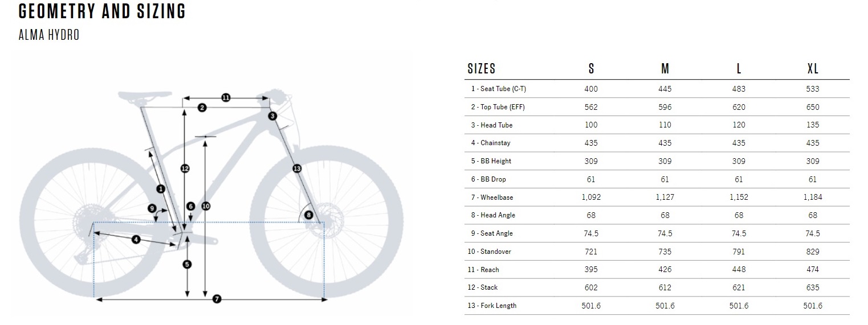
Task: Click the L value 483 for seat tube
Action: 739,89
